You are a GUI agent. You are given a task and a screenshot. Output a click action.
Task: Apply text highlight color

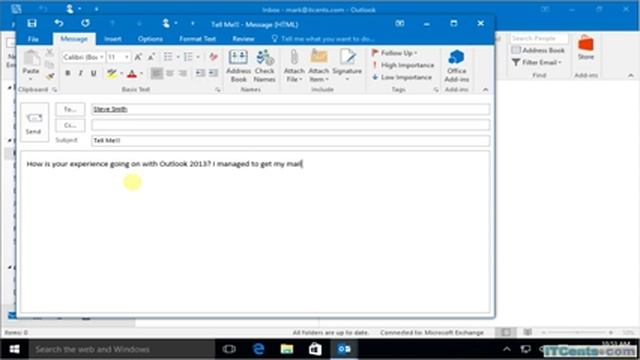click(111, 73)
